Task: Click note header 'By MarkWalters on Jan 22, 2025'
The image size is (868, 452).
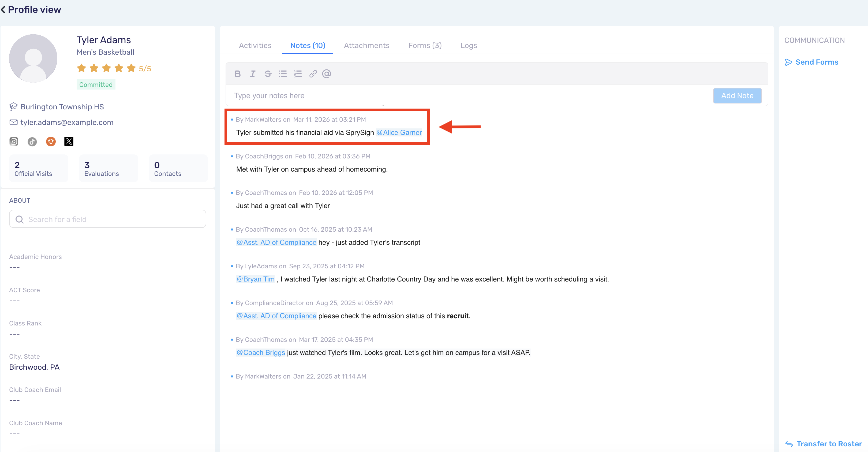Action: (301, 376)
